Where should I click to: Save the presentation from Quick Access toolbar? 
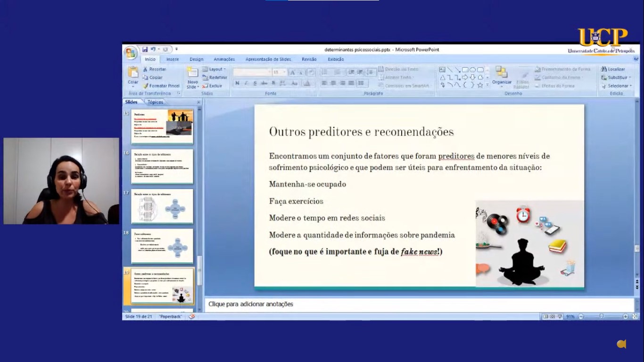(x=145, y=49)
